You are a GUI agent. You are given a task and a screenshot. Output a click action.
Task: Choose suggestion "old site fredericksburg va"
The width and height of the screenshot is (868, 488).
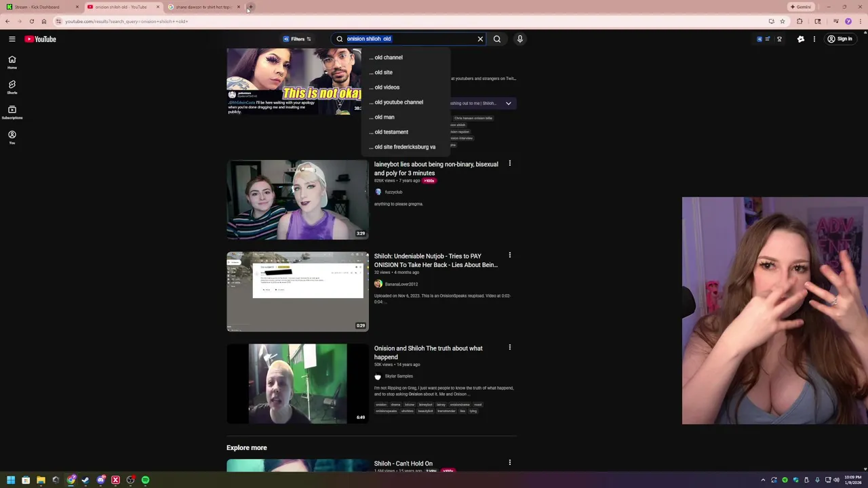click(x=406, y=146)
